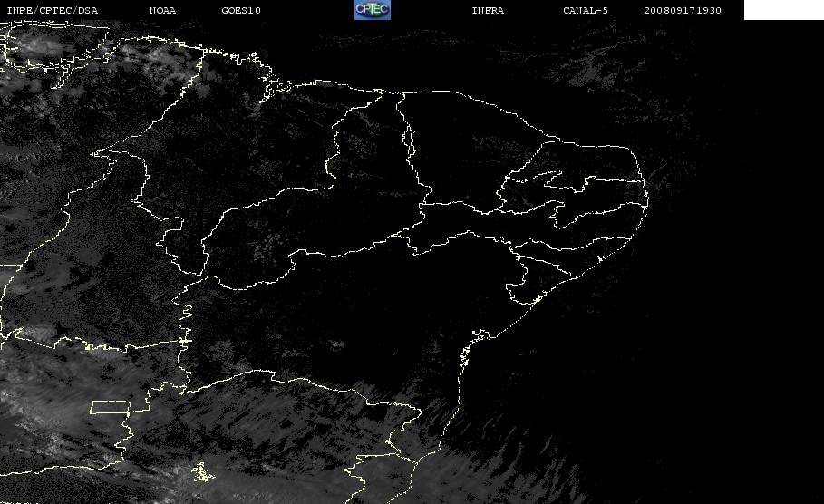
Task: Click the 200809171930 timestamp
Action: [x=683, y=10]
